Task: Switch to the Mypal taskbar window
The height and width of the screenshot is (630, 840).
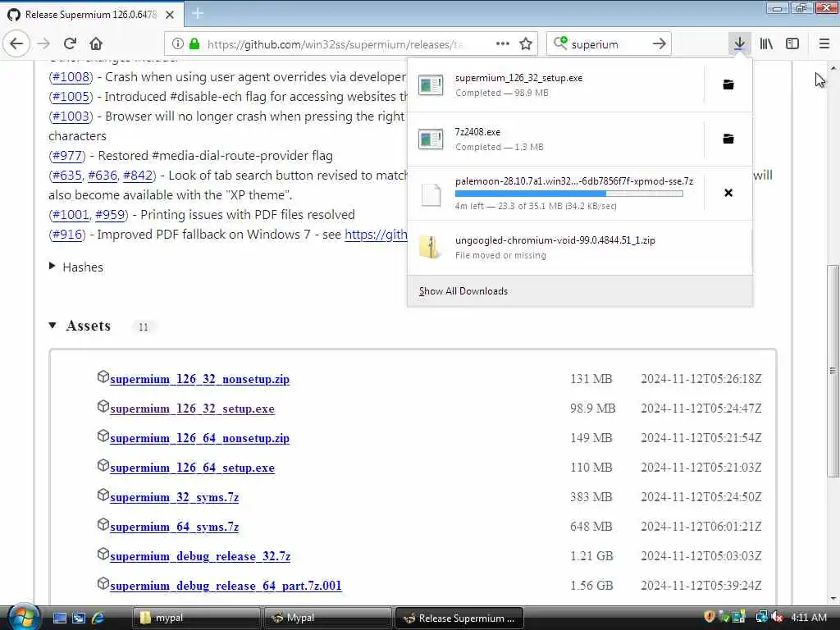Action: tap(327, 618)
